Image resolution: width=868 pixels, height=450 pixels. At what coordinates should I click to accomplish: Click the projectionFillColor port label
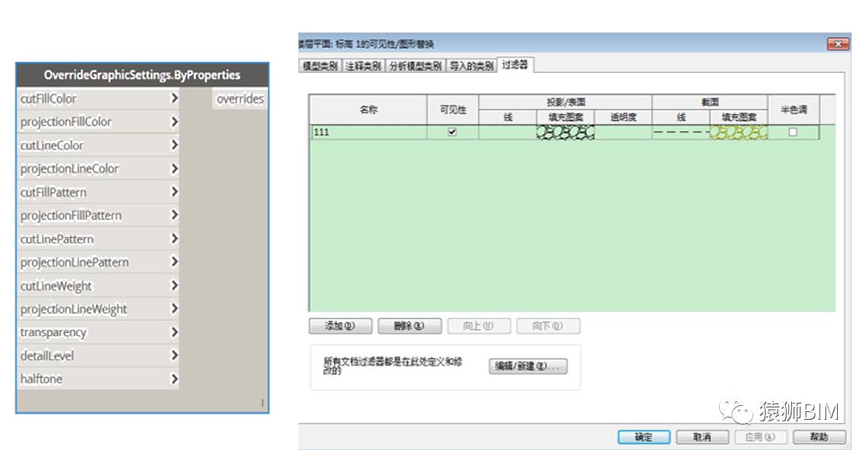(x=66, y=122)
